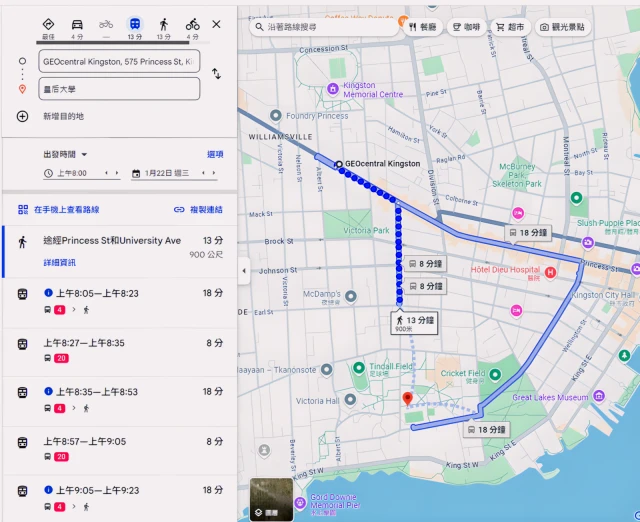
Task: Step departure time later arrow
Action: click(117, 173)
